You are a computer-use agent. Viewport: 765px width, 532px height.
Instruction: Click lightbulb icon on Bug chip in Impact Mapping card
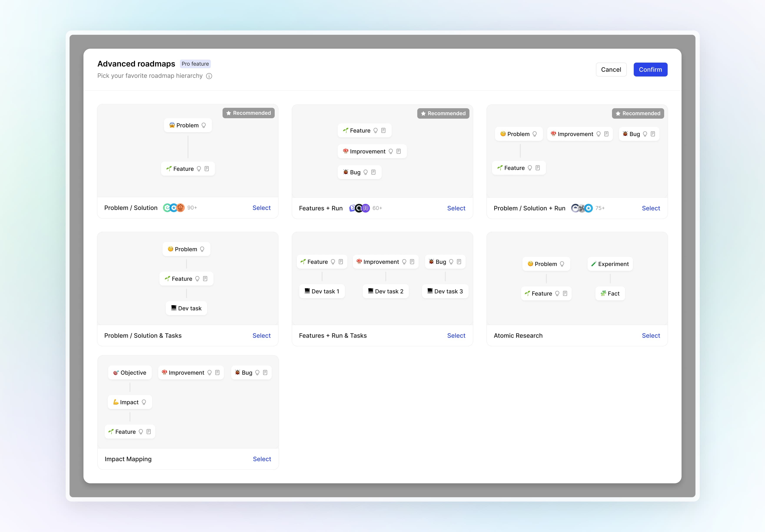(x=257, y=372)
